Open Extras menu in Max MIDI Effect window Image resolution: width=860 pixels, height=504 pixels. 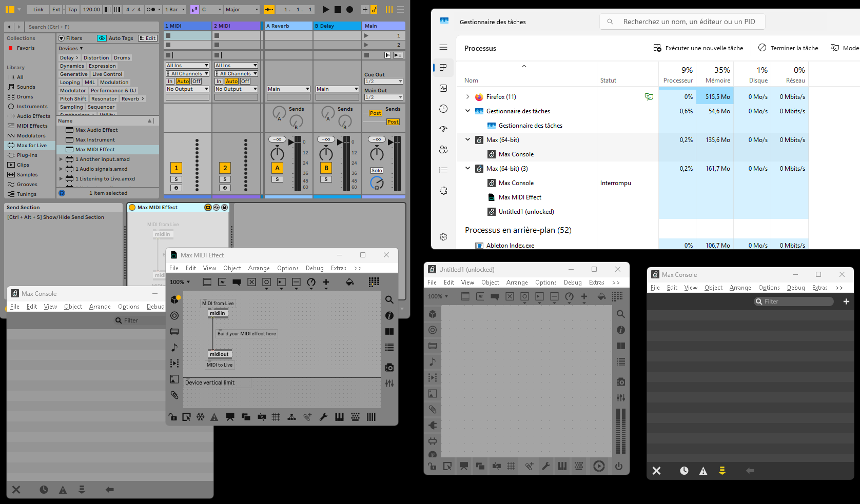[x=338, y=268]
